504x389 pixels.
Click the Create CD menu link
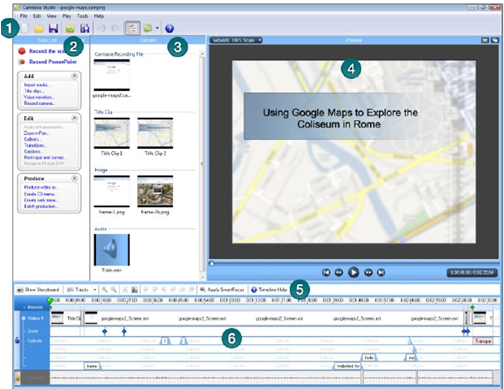pos(40,194)
